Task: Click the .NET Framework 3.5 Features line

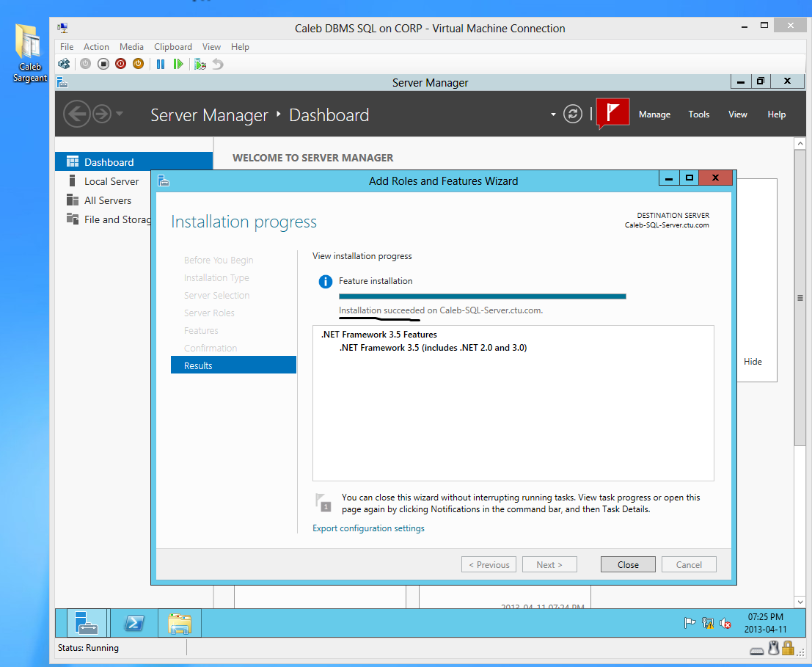Action: [x=378, y=335]
